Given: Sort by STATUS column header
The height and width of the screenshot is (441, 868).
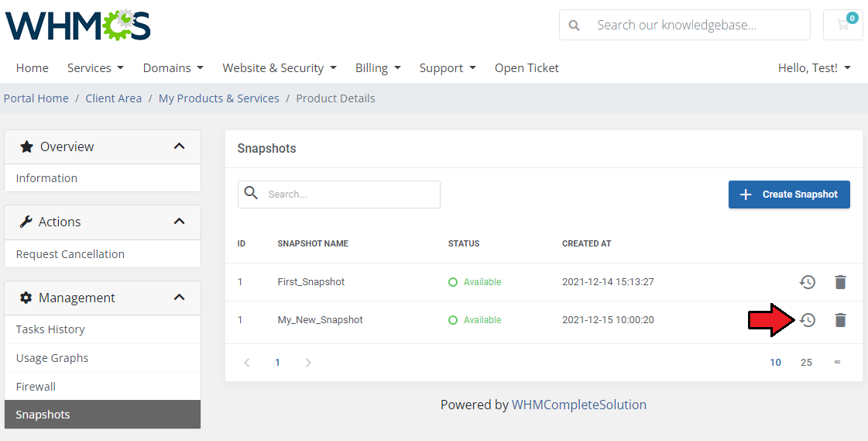Looking at the screenshot, I should (464, 243).
